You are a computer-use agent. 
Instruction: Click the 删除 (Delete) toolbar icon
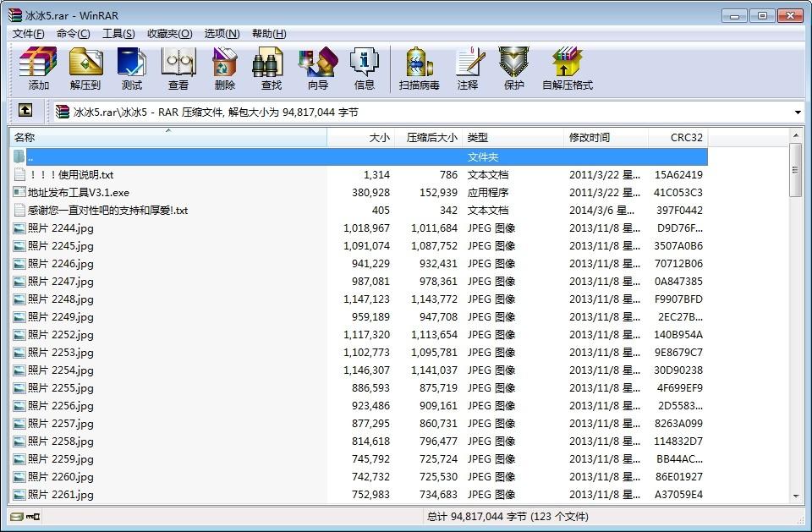tap(225, 68)
